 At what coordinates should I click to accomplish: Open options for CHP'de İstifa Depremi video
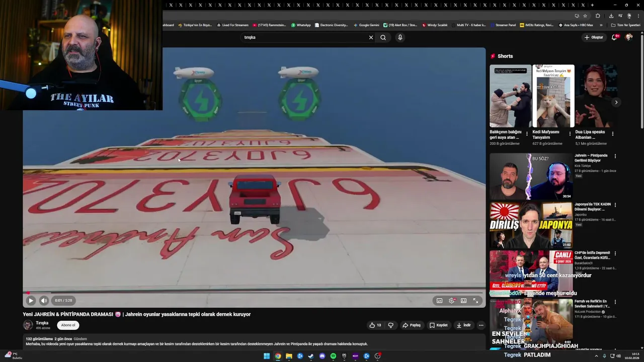(x=615, y=254)
